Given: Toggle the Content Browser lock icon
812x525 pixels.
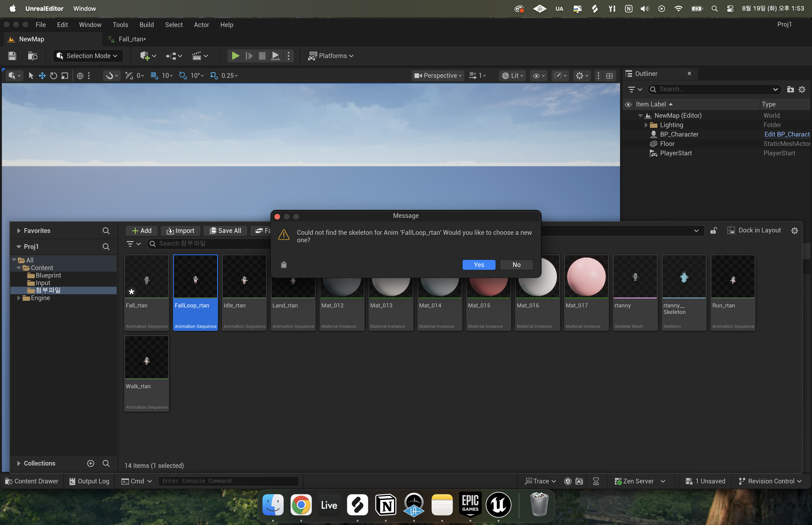Looking at the screenshot, I should click(713, 231).
